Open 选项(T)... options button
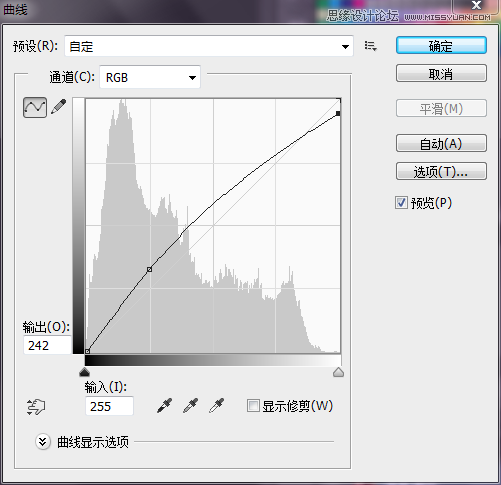This screenshot has height=485, width=501. tap(441, 171)
